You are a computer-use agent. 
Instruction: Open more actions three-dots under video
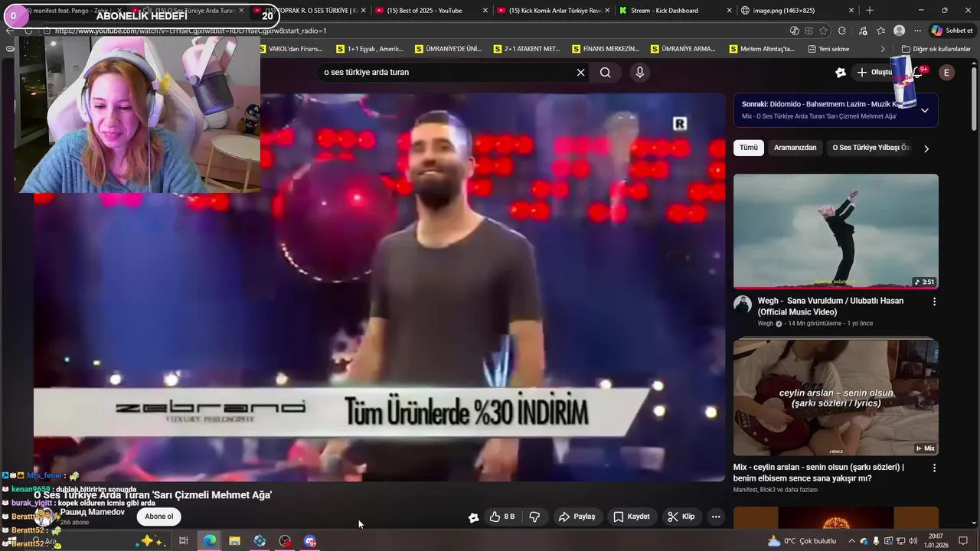[716, 517]
